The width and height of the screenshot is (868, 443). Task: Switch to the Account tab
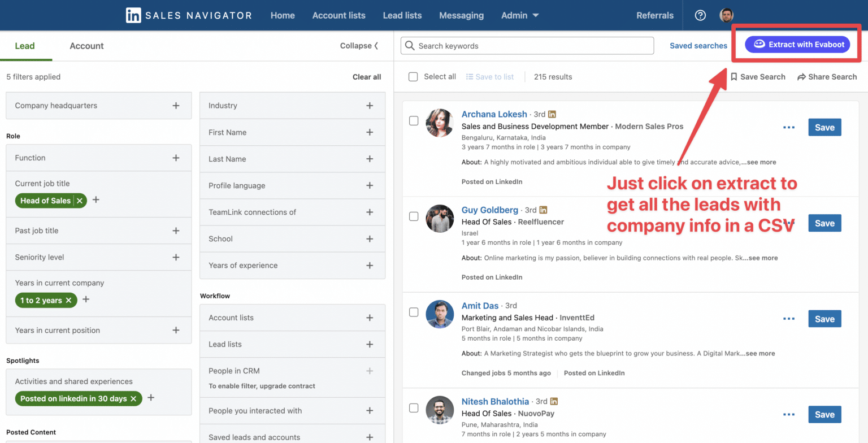pos(86,46)
